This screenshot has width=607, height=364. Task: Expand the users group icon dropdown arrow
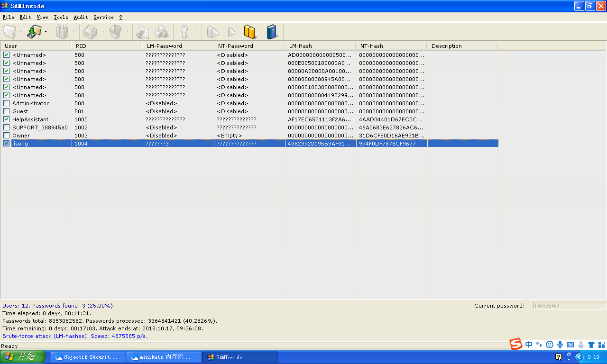(x=74, y=32)
